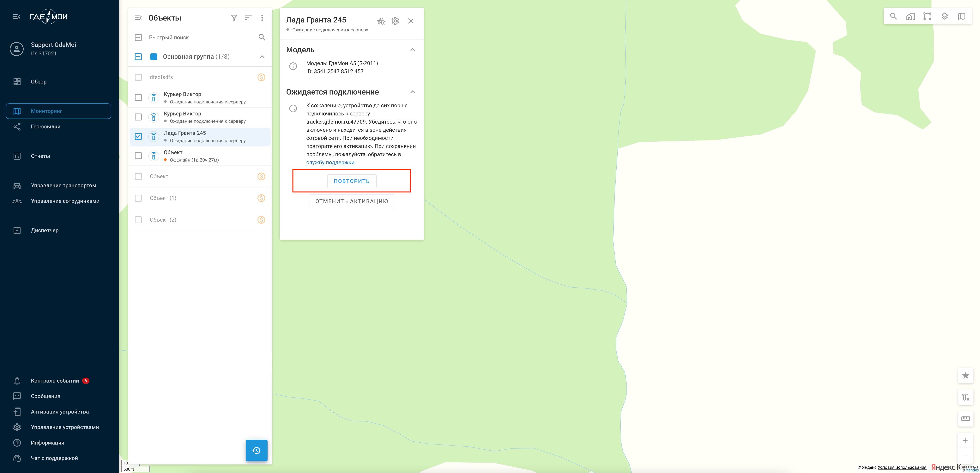This screenshot has height=473, width=980.
Task: Uncheck the Лада Гранта 245 checkbox
Action: tap(138, 136)
